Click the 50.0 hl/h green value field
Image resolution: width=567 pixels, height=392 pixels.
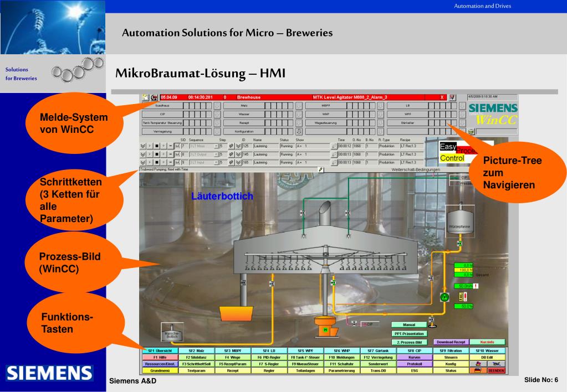463,286
